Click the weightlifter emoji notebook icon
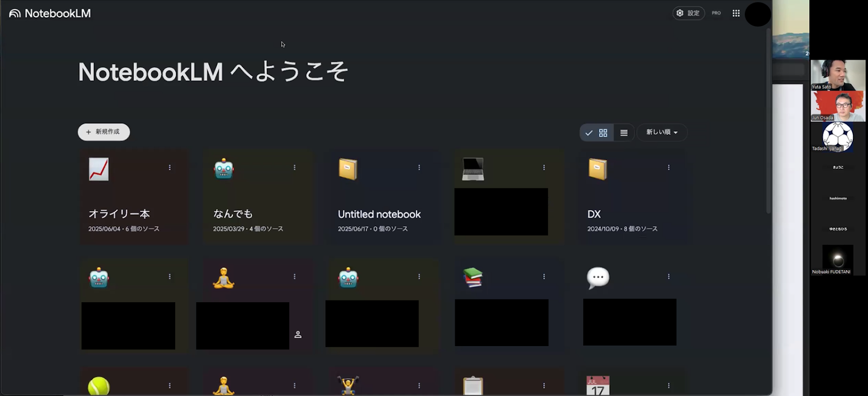Screen dimensions: 868x396 tap(348, 386)
